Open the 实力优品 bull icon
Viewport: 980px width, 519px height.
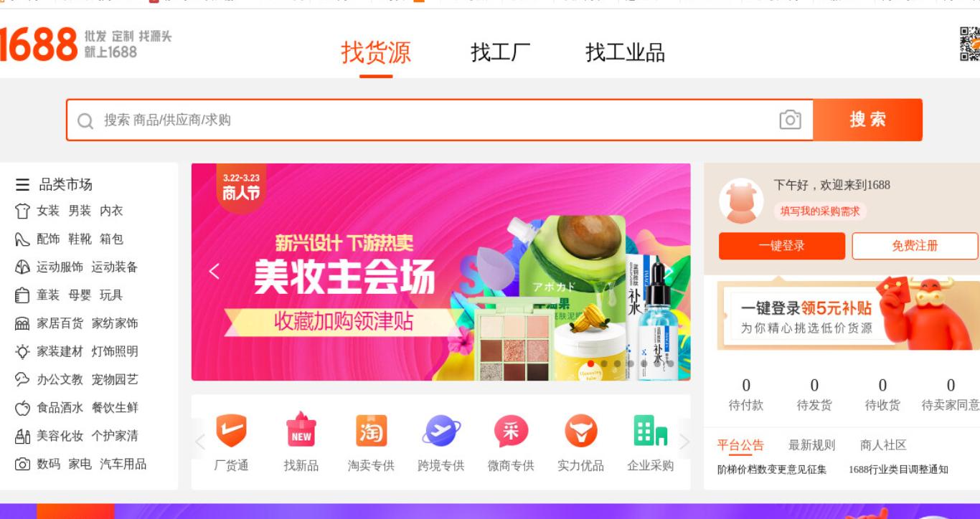580,431
